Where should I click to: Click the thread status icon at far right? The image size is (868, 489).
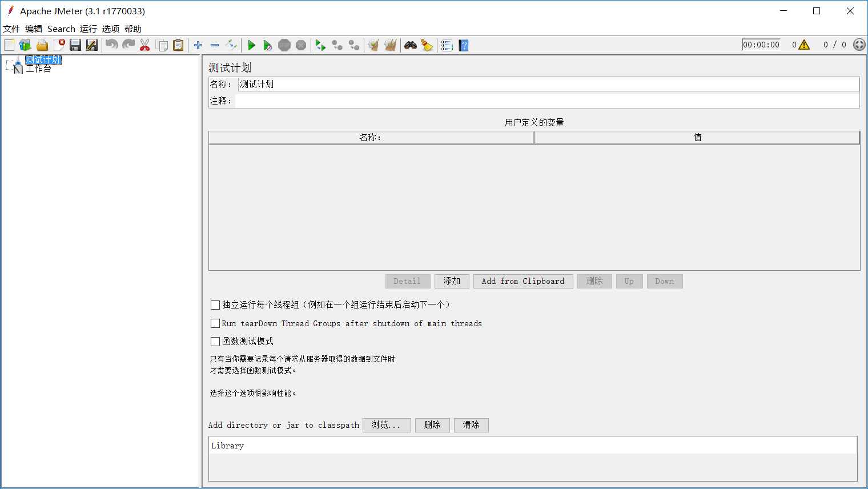859,45
